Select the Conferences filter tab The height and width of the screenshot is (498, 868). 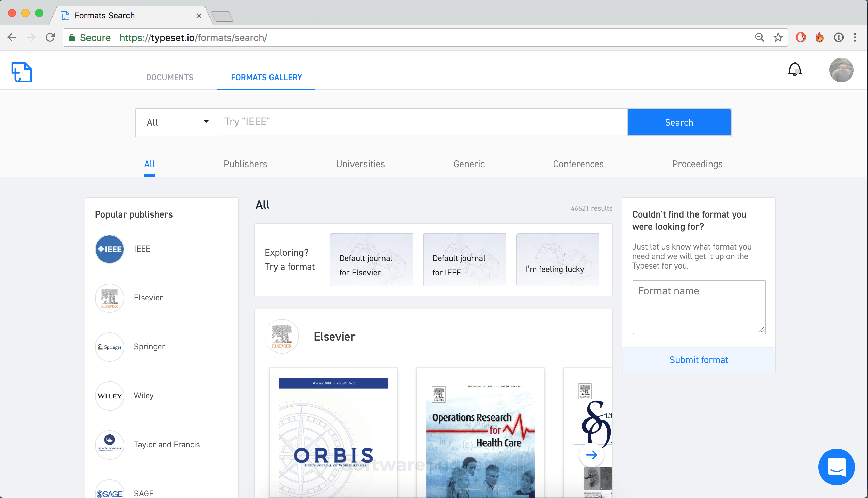coord(578,164)
